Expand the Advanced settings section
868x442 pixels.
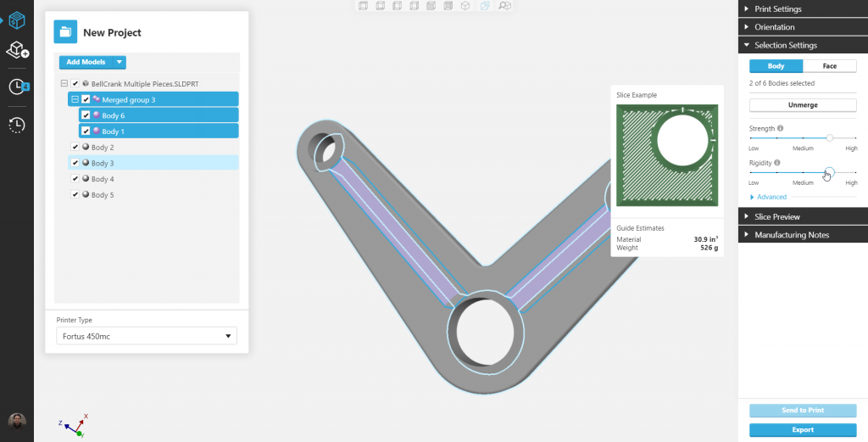pyautogui.click(x=768, y=197)
